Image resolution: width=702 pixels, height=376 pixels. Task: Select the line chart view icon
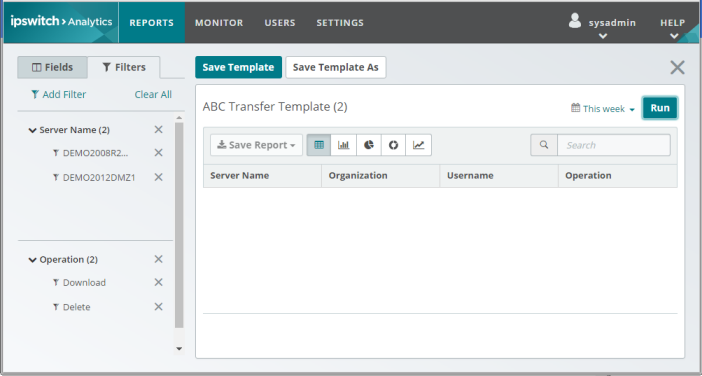coord(418,145)
